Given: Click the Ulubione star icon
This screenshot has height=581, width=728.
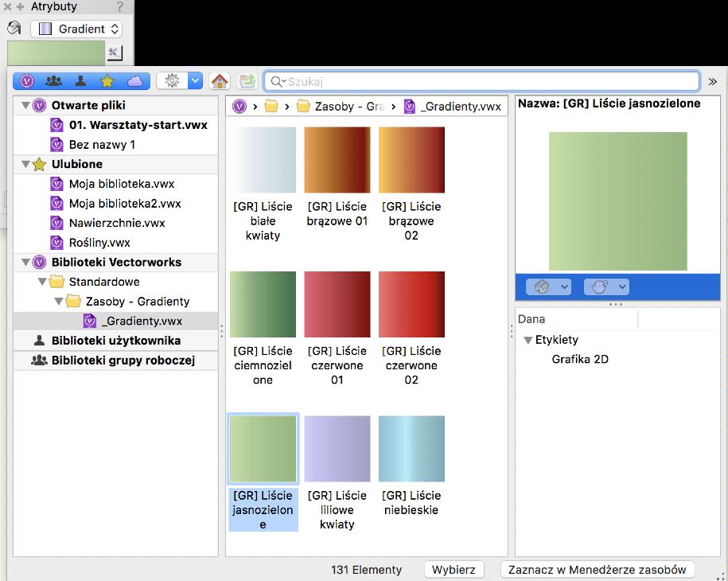Looking at the screenshot, I should [x=40, y=164].
